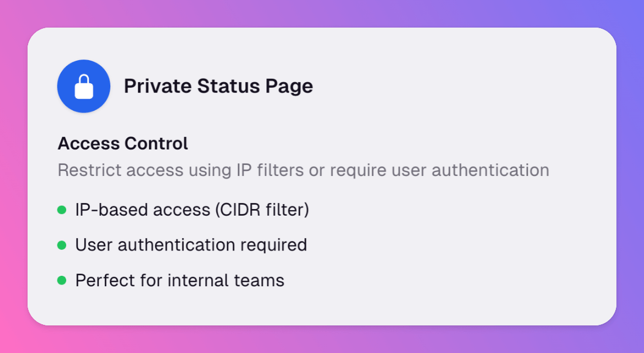
Task: Select the Perfect for internal teams item
Action: tap(180, 281)
